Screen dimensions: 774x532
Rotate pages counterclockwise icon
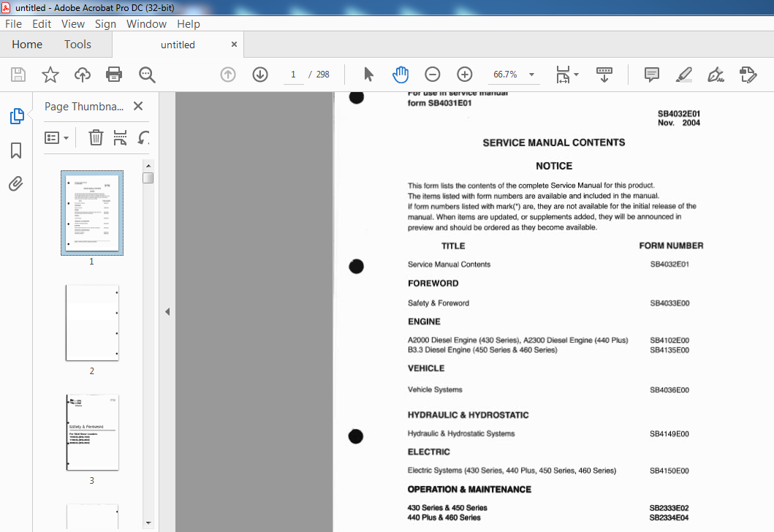(x=143, y=137)
